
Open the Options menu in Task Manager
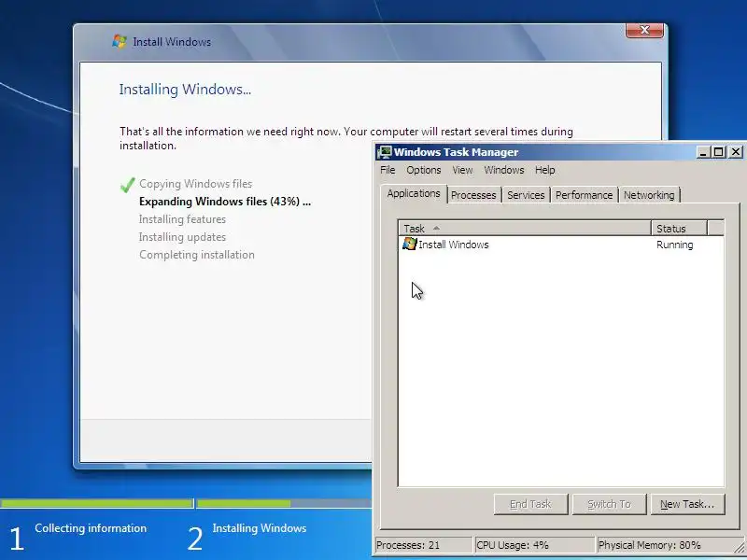(x=424, y=170)
